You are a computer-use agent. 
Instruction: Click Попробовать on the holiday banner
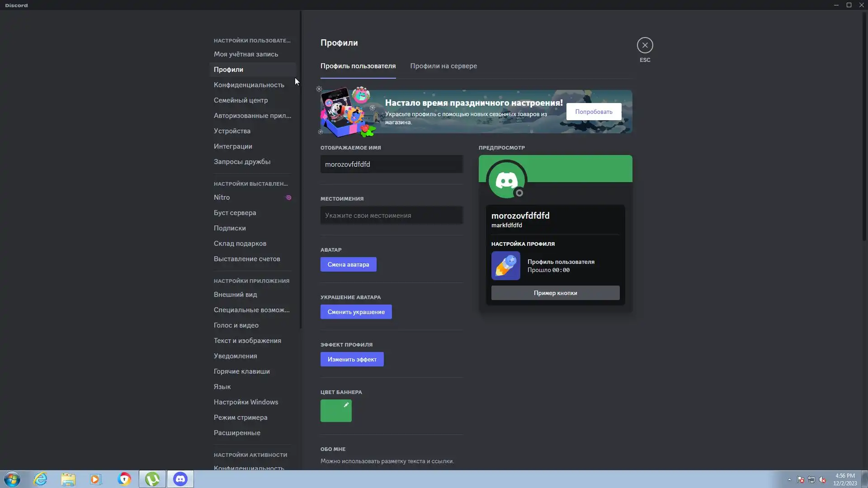coord(593,112)
